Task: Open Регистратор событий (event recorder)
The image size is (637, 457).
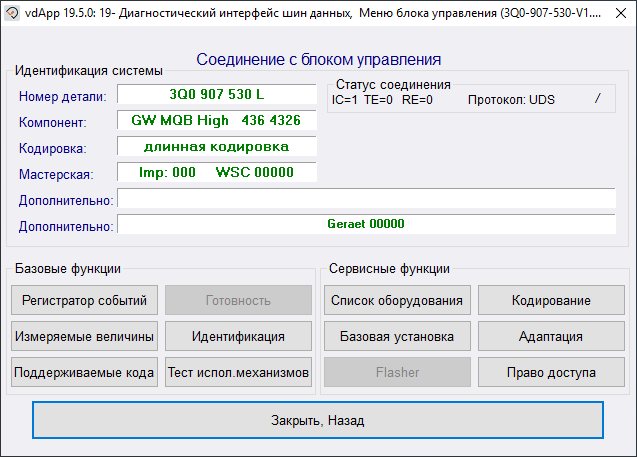Action: tap(85, 300)
